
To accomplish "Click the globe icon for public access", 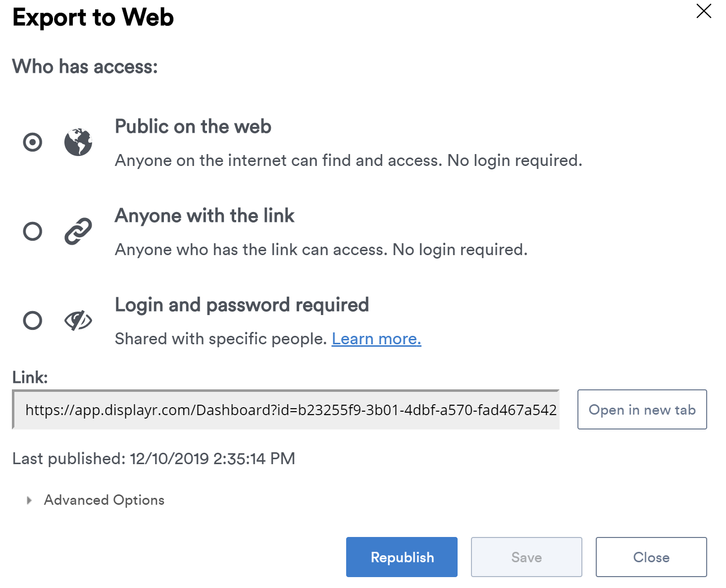I will [x=78, y=142].
